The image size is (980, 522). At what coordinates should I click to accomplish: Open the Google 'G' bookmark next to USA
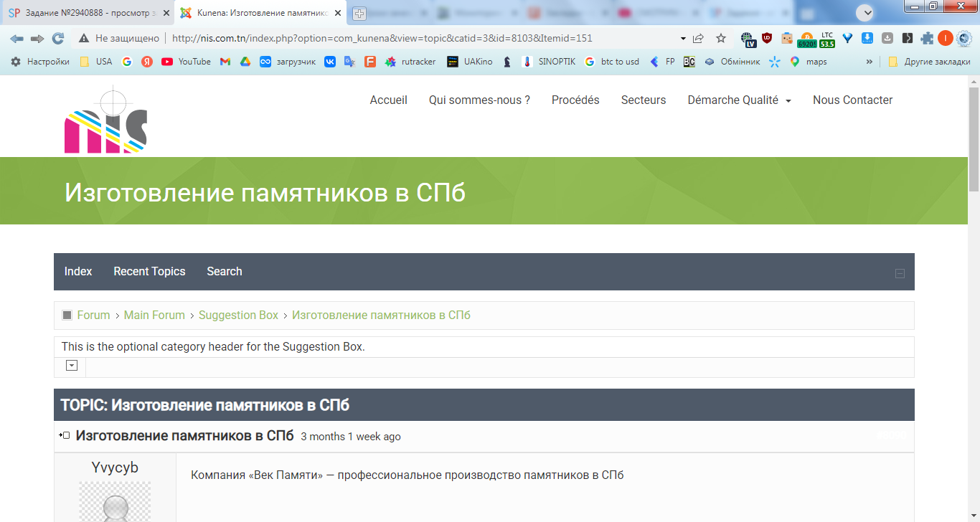click(x=127, y=62)
